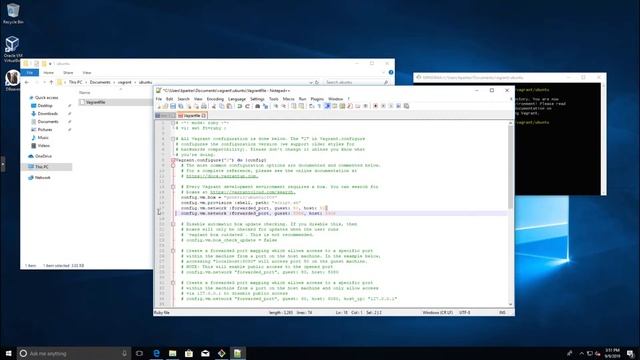Open the Settings menu in Notepad++

click(257, 99)
